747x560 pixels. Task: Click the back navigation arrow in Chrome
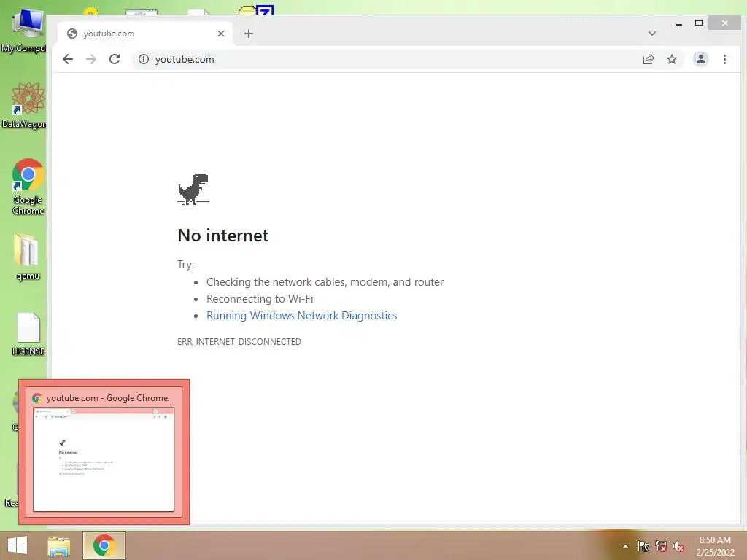tap(68, 59)
